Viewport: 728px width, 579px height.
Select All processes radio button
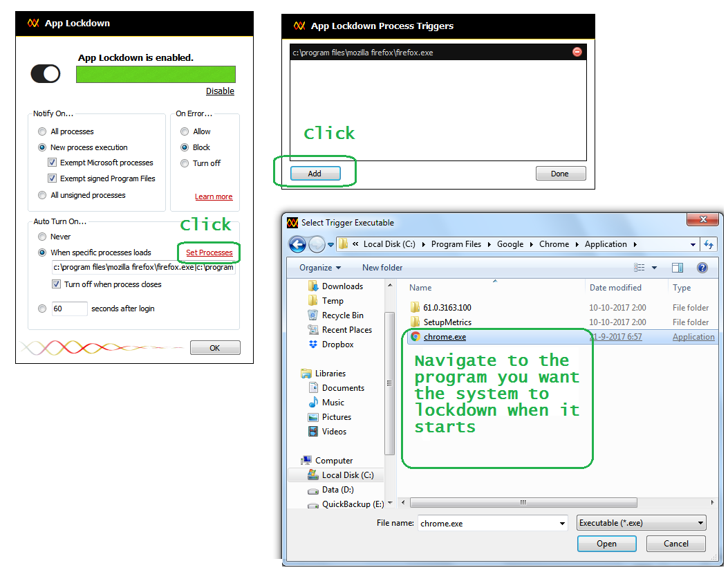[42, 131]
